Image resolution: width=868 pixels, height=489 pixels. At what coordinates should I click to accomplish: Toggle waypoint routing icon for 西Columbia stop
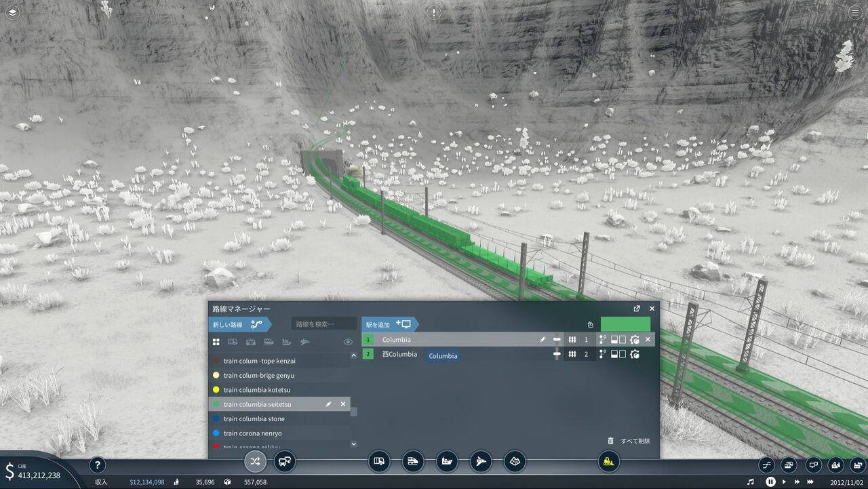pos(602,354)
